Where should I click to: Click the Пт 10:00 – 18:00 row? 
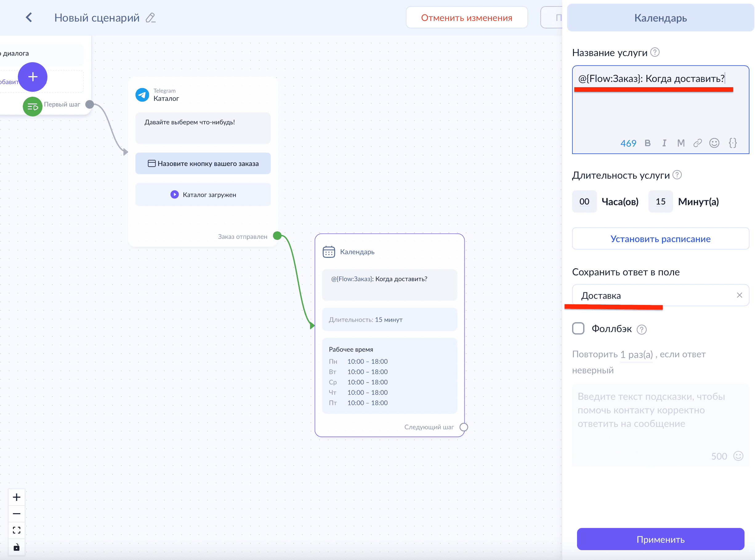coord(358,403)
